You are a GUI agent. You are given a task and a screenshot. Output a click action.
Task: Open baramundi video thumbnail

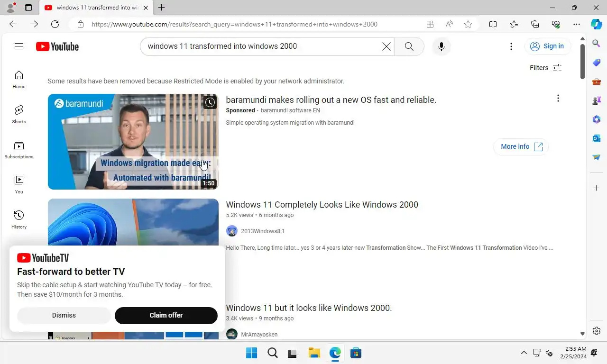point(133,142)
